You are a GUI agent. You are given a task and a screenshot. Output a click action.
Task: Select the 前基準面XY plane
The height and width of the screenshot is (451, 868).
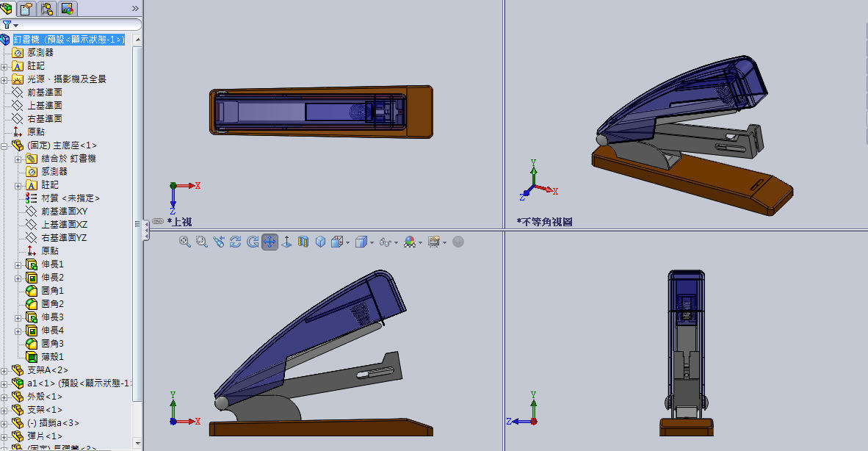64,212
